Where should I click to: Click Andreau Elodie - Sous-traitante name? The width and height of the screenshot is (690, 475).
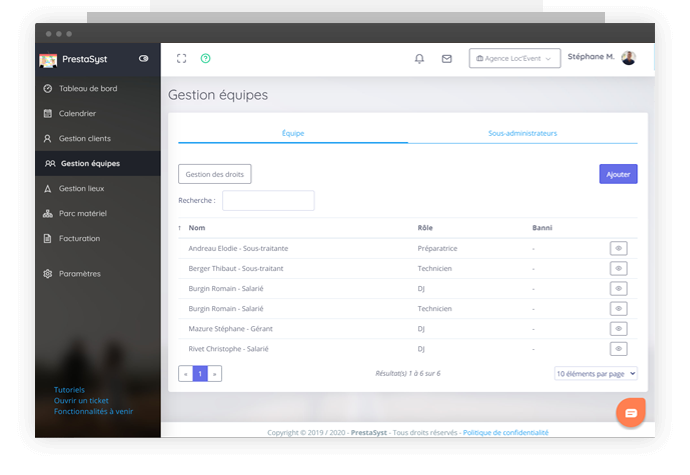pos(238,248)
